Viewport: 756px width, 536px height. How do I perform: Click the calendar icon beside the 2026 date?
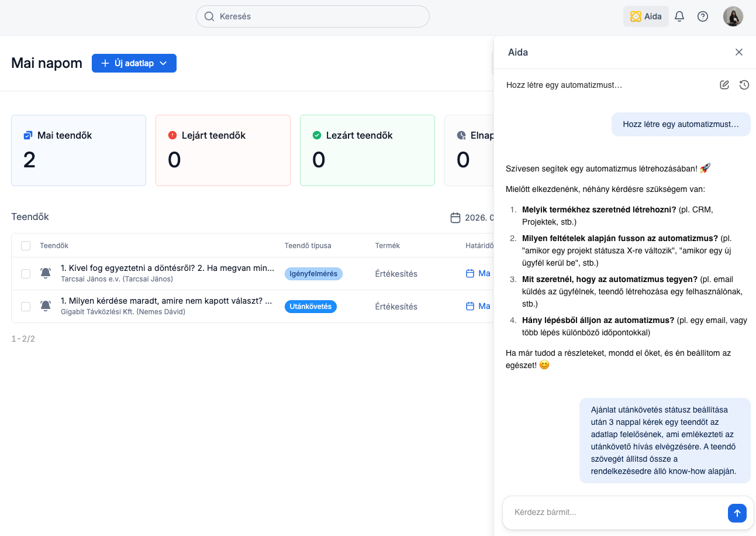[x=455, y=218]
